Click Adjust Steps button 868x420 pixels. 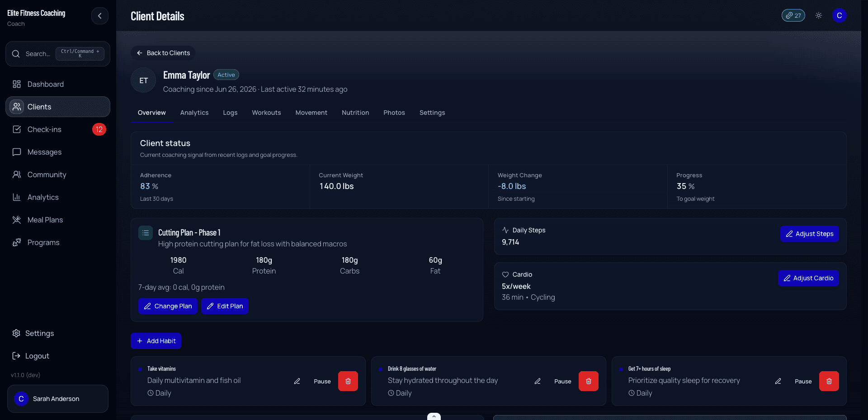pyautogui.click(x=809, y=234)
